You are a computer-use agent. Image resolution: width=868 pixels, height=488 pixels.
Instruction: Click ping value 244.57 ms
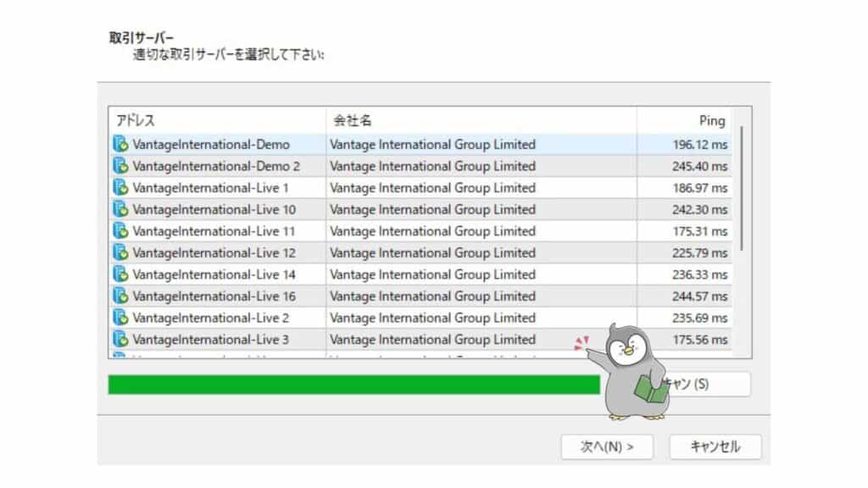pos(699,296)
